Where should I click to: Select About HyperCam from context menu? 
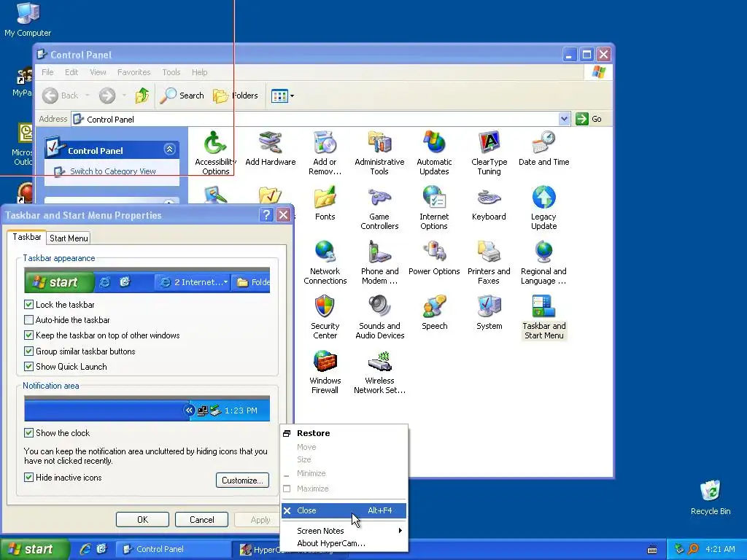click(343, 543)
